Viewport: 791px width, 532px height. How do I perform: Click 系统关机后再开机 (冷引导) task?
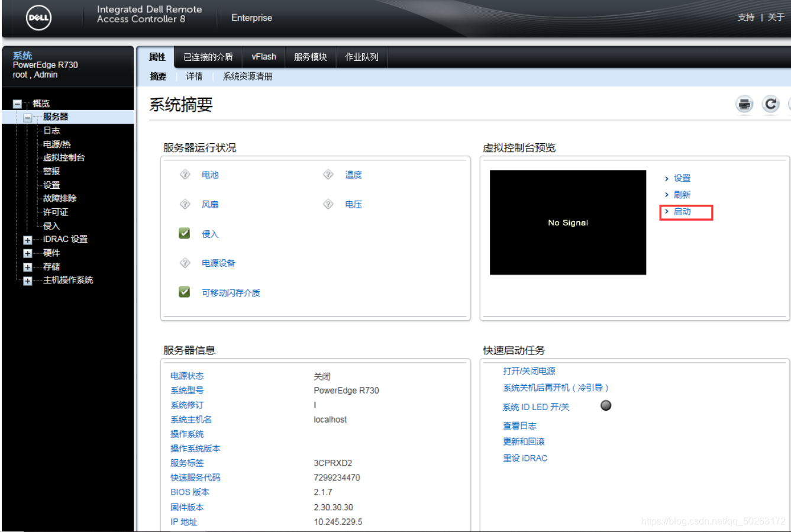(x=556, y=388)
